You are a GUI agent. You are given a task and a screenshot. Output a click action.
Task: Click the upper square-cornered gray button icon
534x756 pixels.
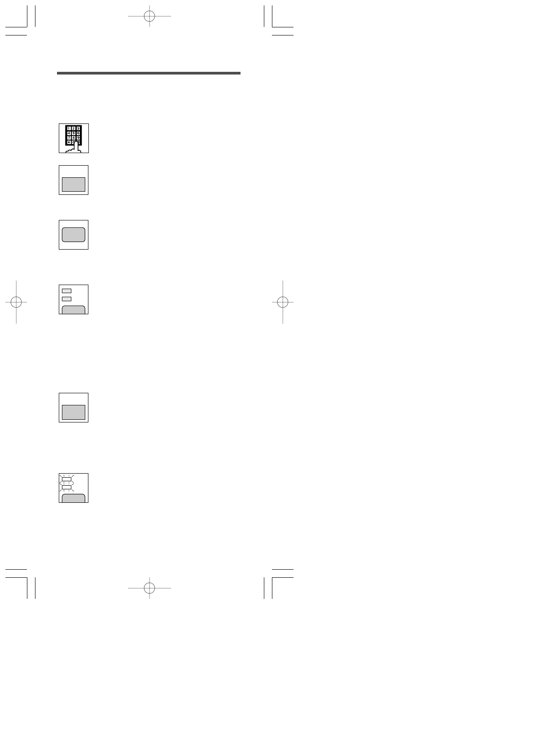coord(74,185)
